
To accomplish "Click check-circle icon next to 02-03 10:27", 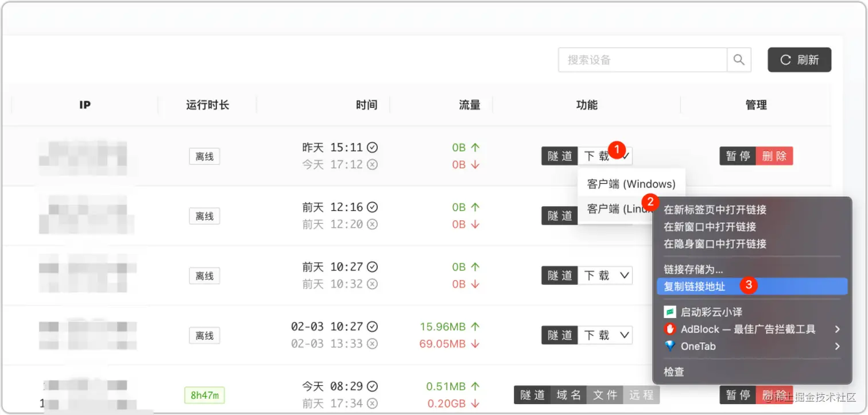I will coord(372,327).
